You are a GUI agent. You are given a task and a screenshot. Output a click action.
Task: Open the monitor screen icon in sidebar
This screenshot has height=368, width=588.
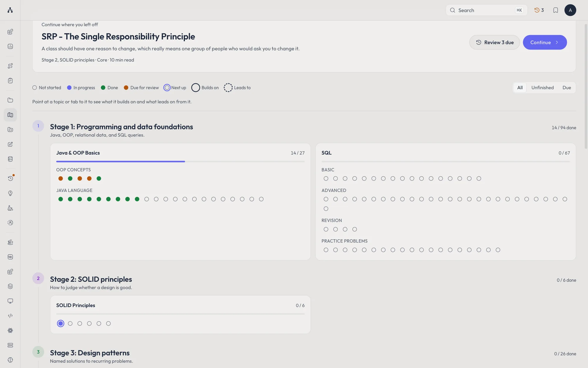tap(10, 301)
